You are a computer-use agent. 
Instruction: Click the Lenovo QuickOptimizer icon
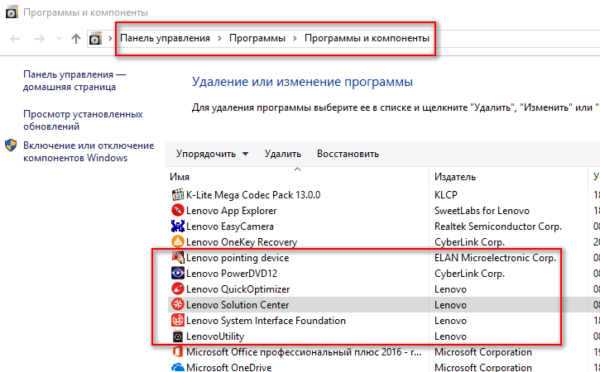click(x=178, y=289)
